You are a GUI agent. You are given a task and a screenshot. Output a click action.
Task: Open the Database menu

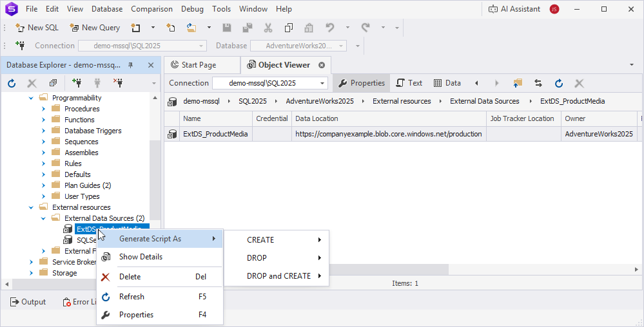107,8
